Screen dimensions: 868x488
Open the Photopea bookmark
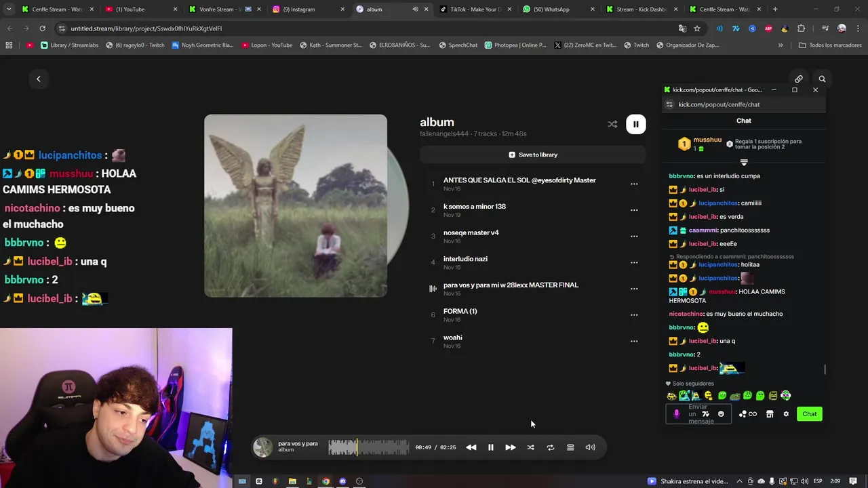pos(515,45)
